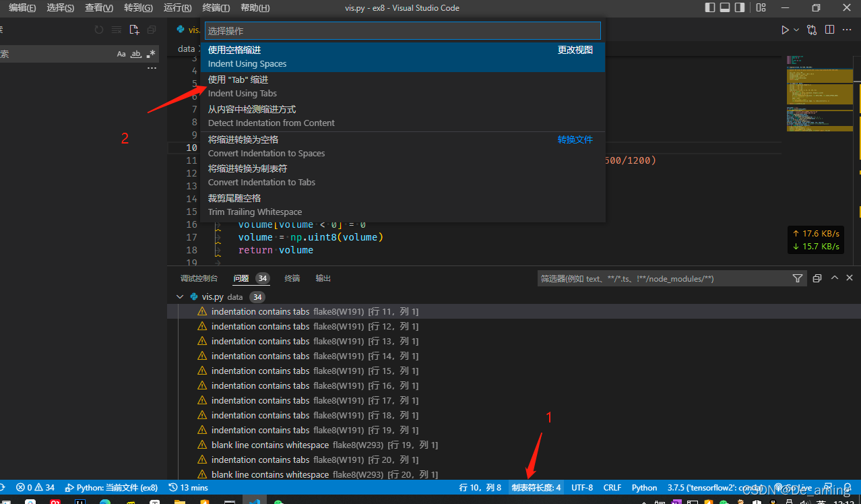Screen dimensions: 861x504
Task: Toggle bottom panel layout icon
Action: tap(725, 8)
